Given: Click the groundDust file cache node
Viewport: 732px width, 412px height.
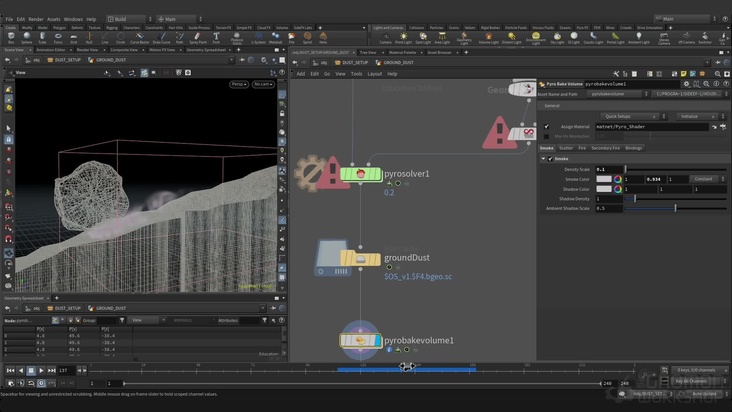Looking at the screenshot, I should [x=362, y=258].
